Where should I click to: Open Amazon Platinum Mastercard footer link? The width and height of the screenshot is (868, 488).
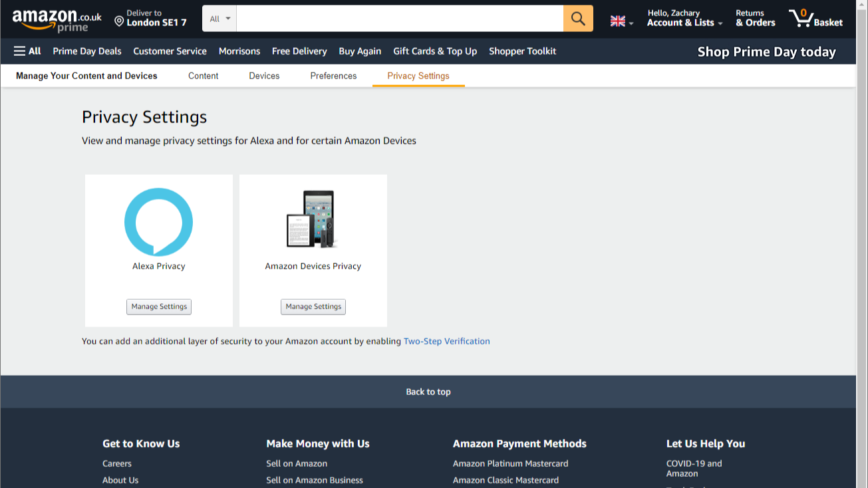511,463
